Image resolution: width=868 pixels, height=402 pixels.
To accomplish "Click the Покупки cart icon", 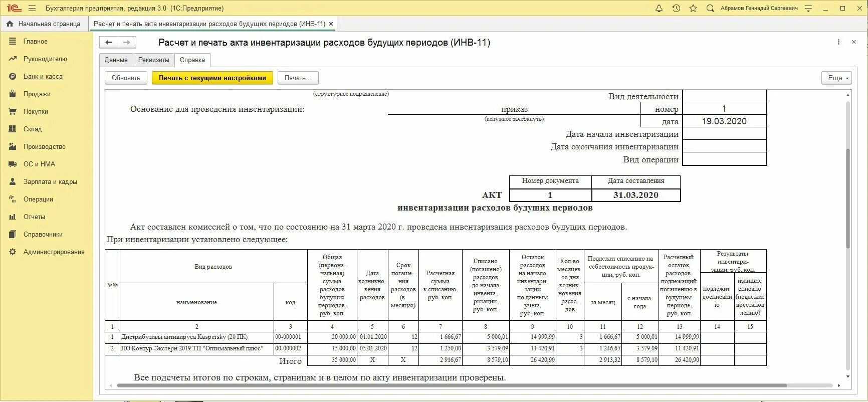I will pyautogui.click(x=13, y=112).
